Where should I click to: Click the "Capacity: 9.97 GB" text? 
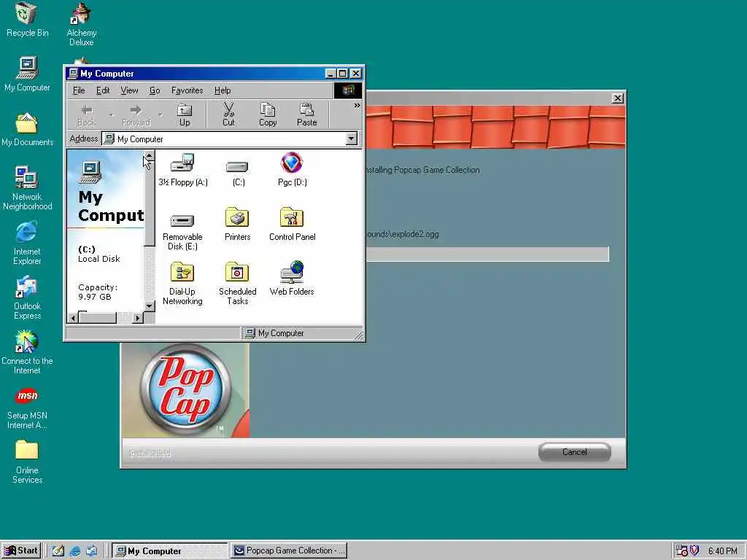pyautogui.click(x=98, y=292)
